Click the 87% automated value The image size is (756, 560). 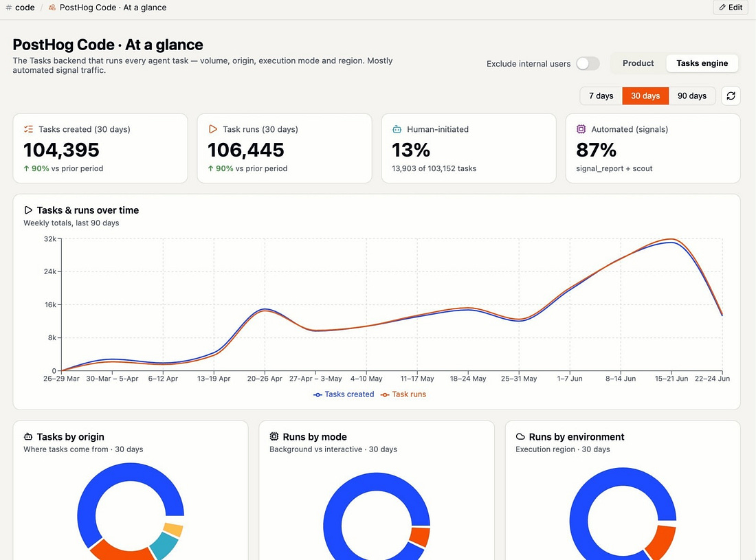point(596,150)
